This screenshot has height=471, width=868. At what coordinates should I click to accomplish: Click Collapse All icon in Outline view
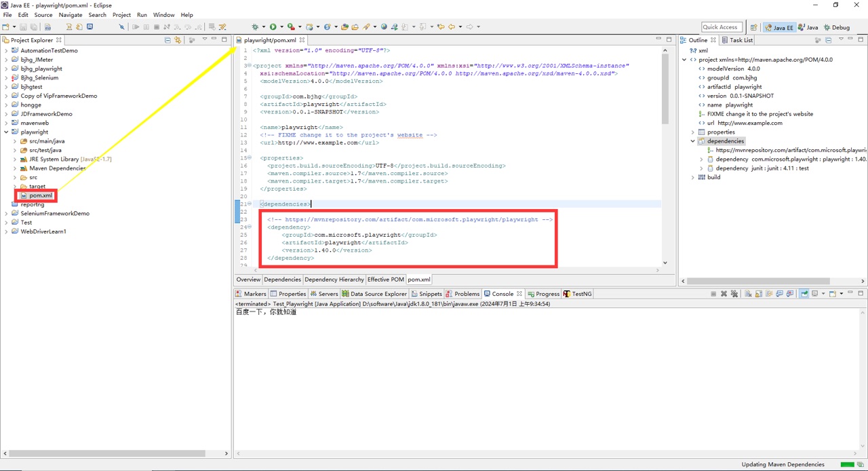pos(828,40)
